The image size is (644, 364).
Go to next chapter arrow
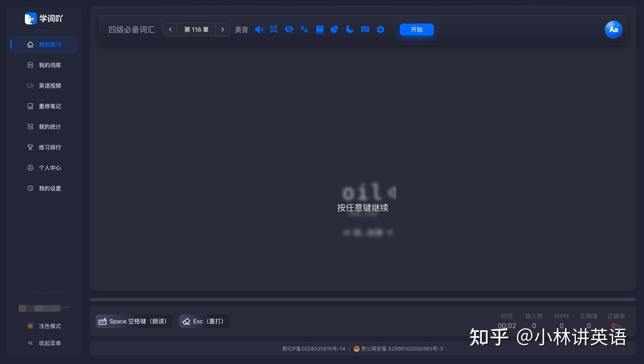(x=222, y=30)
